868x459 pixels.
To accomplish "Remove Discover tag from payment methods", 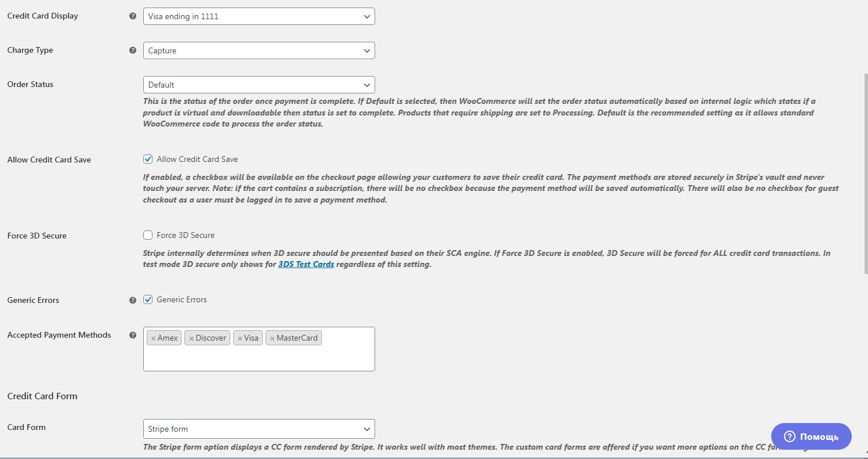I will click(191, 338).
